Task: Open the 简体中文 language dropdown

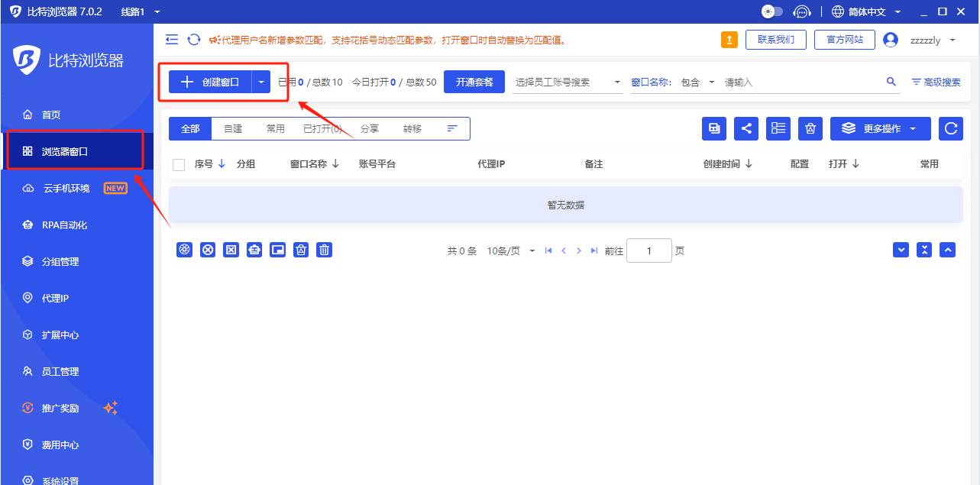Action: (x=866, y=11)
